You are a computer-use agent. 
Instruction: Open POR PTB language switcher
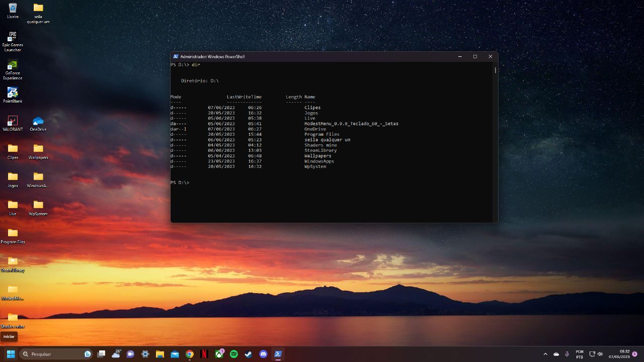click(580, 354)
